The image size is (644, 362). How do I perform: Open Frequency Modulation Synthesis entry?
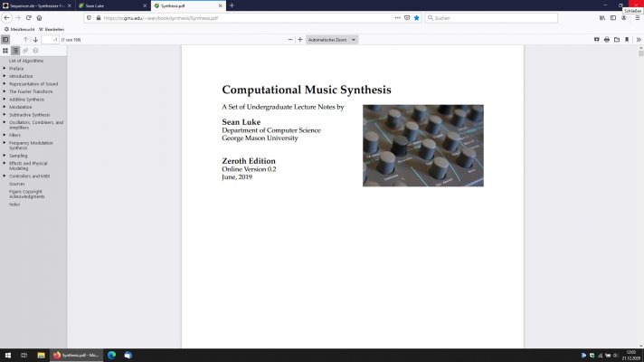point(32,146)
